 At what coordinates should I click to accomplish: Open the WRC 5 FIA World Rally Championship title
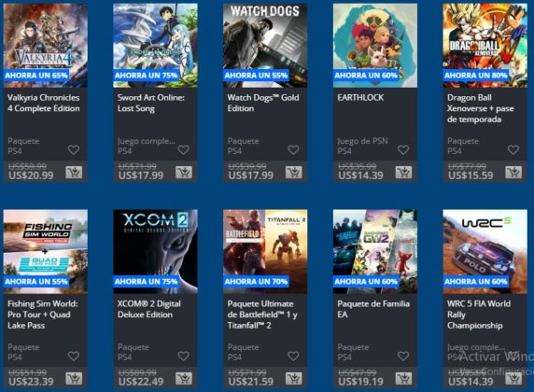(479, 315)
